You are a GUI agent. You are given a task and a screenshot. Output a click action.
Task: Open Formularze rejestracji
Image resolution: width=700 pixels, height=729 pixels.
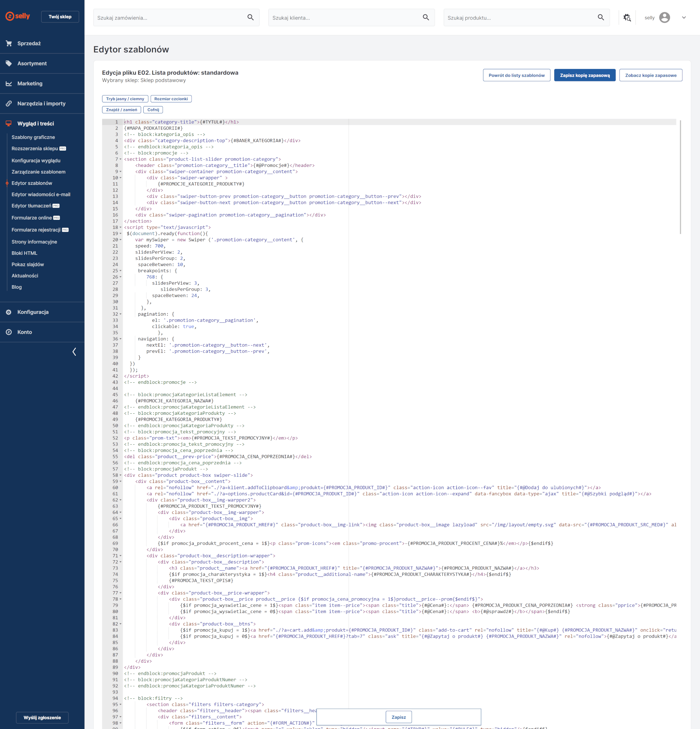pyautogui.click(x=36, y=230)
